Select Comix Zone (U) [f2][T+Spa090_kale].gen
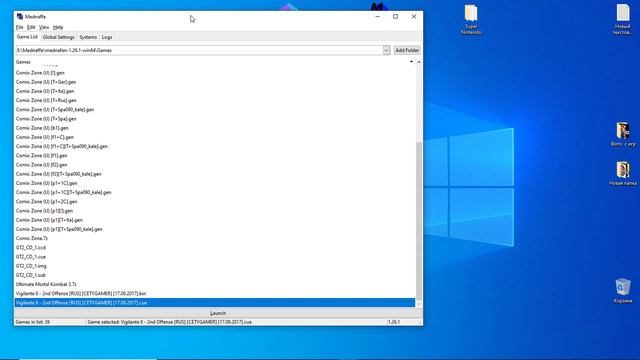Viewport: 640px width, 360px height. coord(215,174)
